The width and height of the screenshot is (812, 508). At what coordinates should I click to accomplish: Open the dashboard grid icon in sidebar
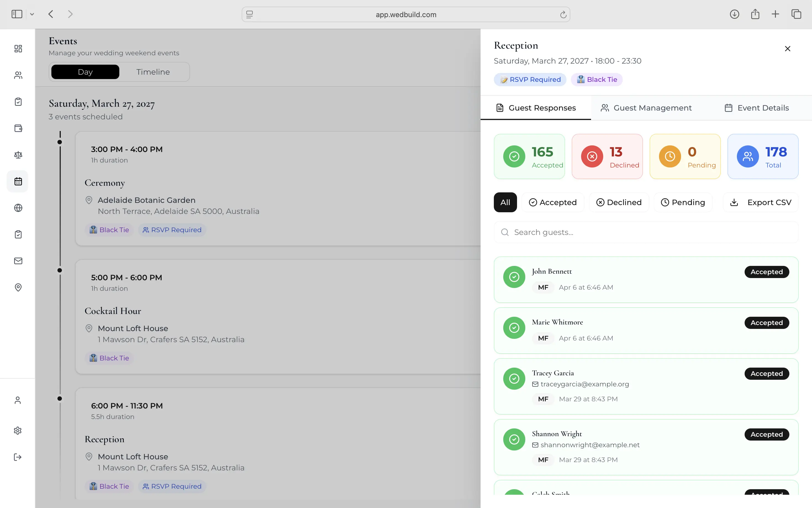(18, 49)
